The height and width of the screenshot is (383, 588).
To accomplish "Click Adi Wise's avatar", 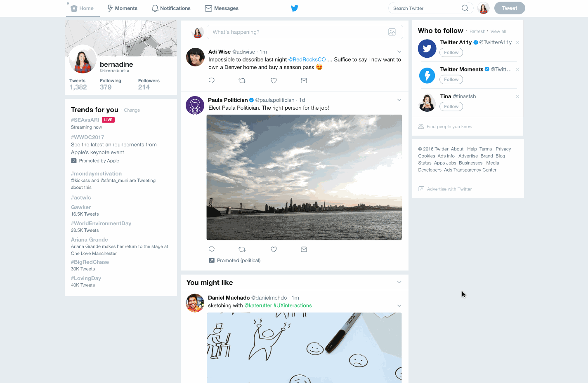I will coord(195,57).
